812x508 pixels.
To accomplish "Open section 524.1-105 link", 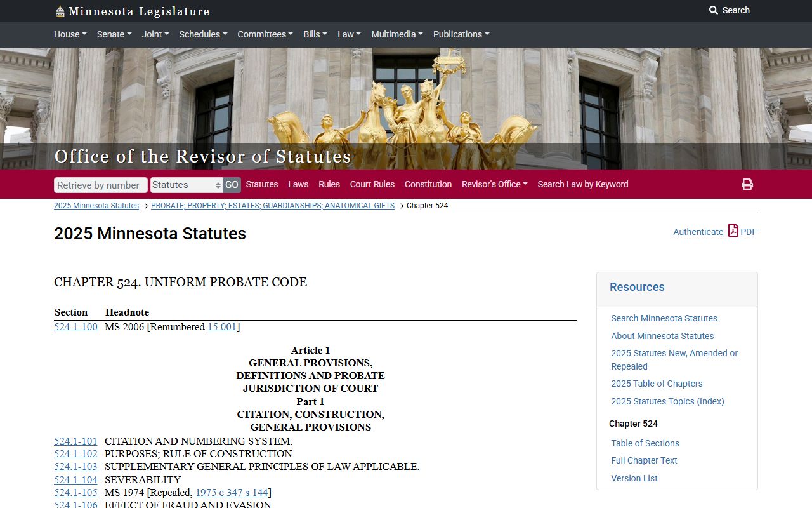I will 75,493.
